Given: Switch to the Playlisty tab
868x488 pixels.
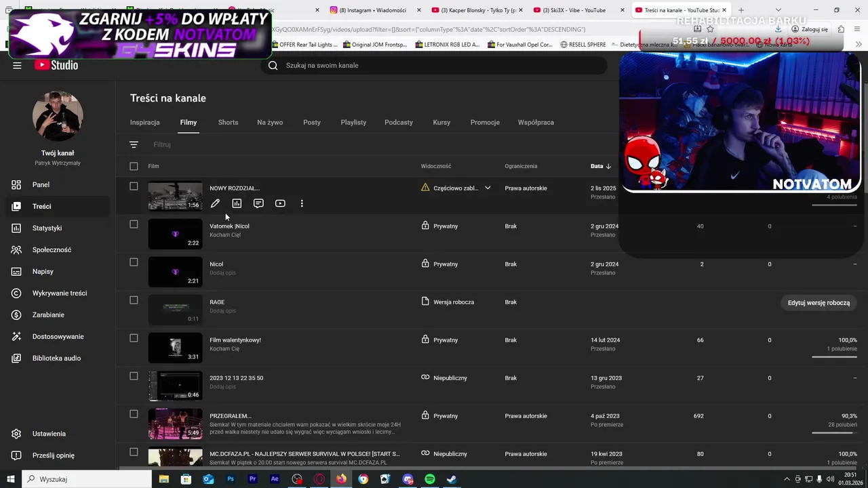Looking at the screenshot, I should 353,123.
